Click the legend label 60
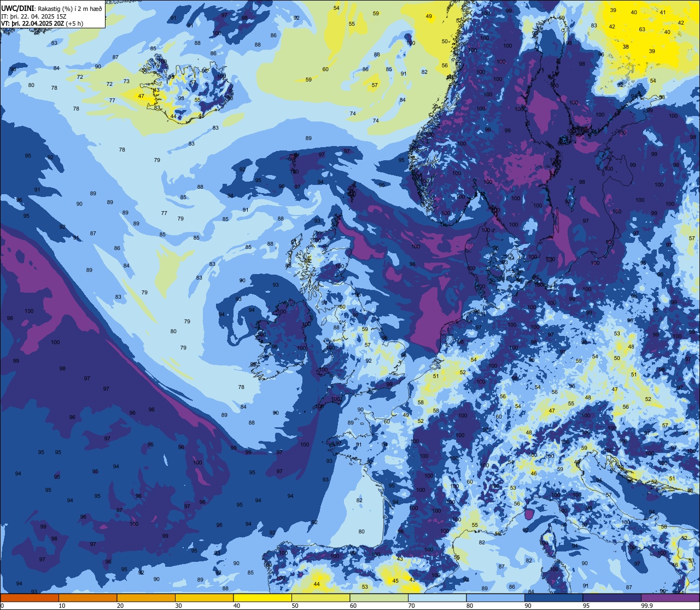Image resolution: width=700 pixels, height=610 pixels. pos(353,606)
